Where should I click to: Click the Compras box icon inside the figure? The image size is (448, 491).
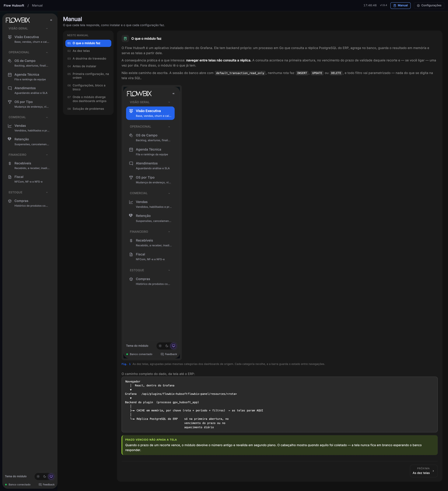pyautogui.click(x=131, y=279)
